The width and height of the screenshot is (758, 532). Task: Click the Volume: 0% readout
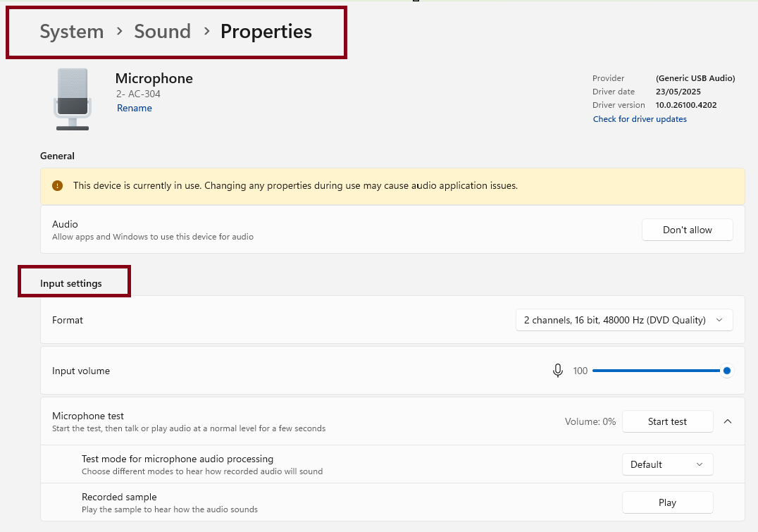tap(590, 422)
